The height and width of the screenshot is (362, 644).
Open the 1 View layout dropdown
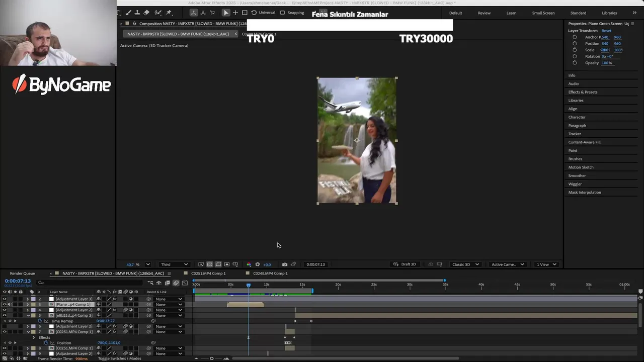pyautogui.click(x=546, y=264)
